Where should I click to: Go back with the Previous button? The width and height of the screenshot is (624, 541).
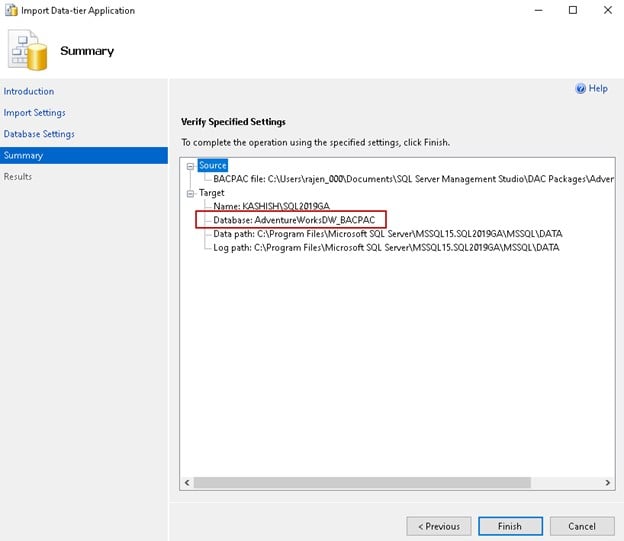pos(438,526)
